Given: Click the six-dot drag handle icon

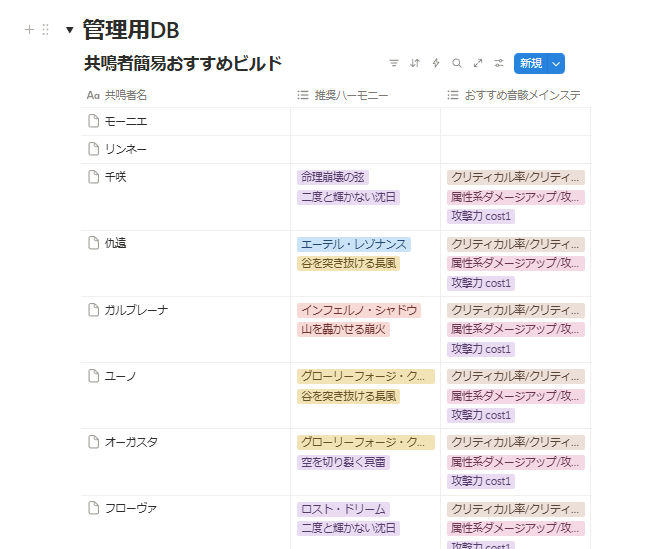Looking at the screenshot, I should click(45, 30).
